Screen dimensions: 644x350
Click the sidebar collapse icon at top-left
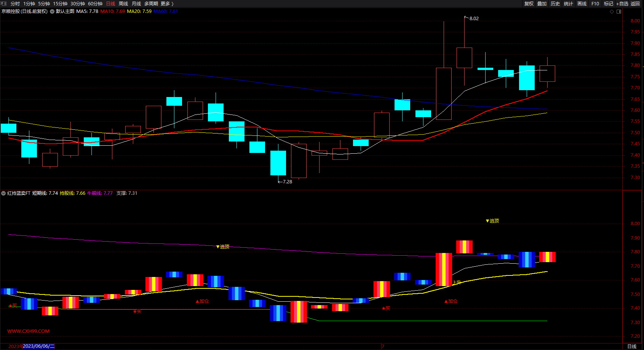point(4,3)
